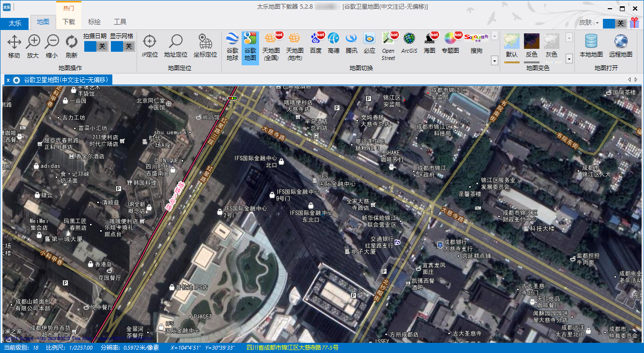Viewport: 644px width, 353px height.
Task: Toggle the 拍摄日期 switch
Action: click(96, 46)
